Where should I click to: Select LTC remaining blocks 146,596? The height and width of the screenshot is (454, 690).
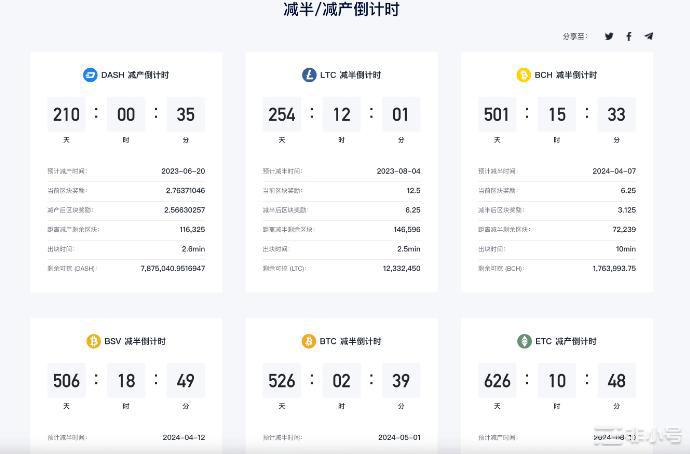407,229
